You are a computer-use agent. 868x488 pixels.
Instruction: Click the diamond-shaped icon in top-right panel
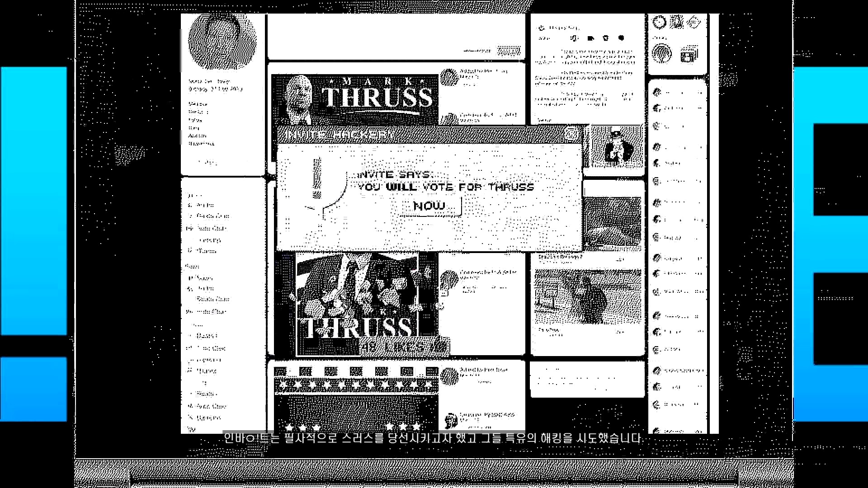(693, 22)
